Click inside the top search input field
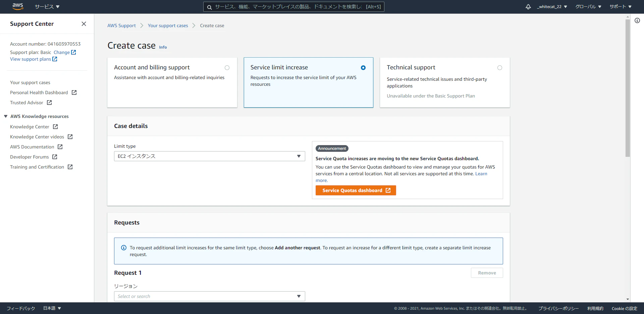Image resolution: width=644 pixels, height=314 pixels. click(x=293, y=7)
